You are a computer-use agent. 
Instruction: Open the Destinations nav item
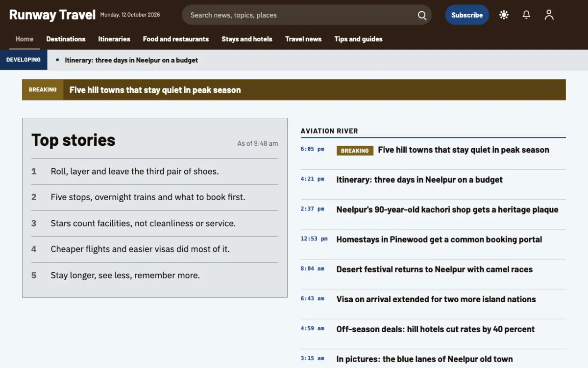tap(66, 39)
